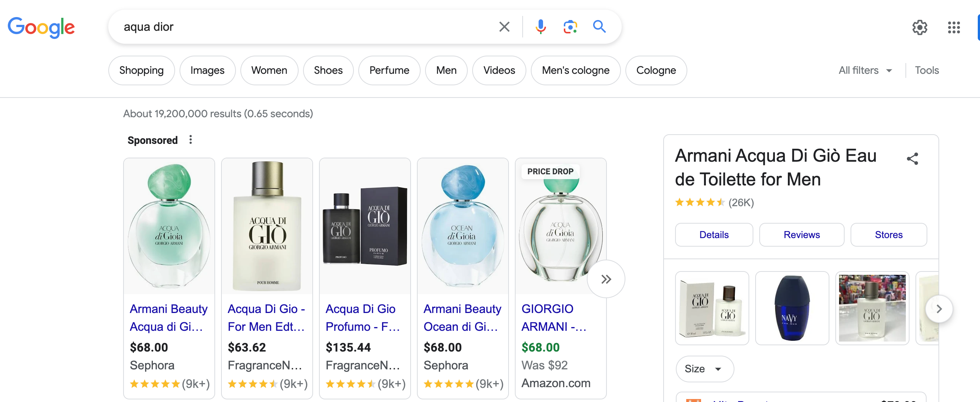Select the Images filter chip
The width and height of the screenshot is (980, 402).
(207, 70)
